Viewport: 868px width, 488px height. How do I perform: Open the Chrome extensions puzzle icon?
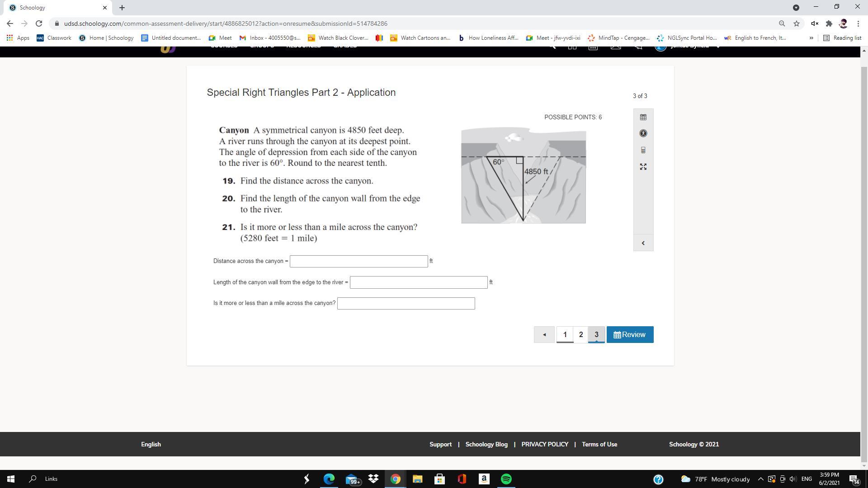(829, 23)
